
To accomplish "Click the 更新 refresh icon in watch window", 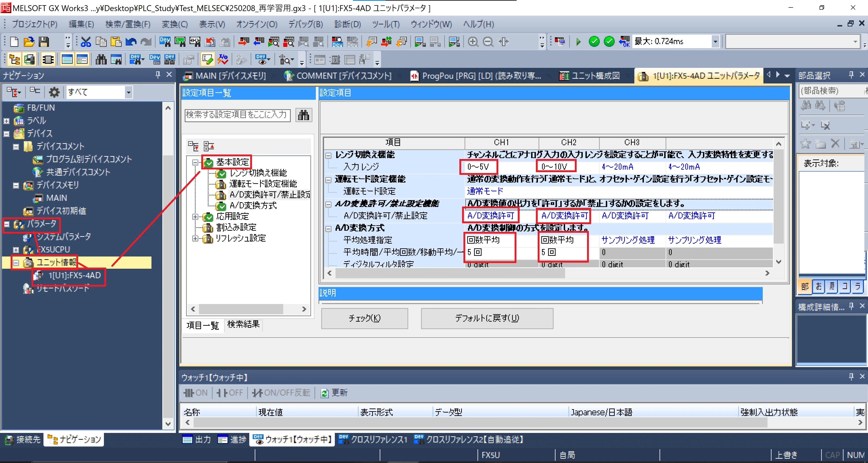I will point(324,393).
